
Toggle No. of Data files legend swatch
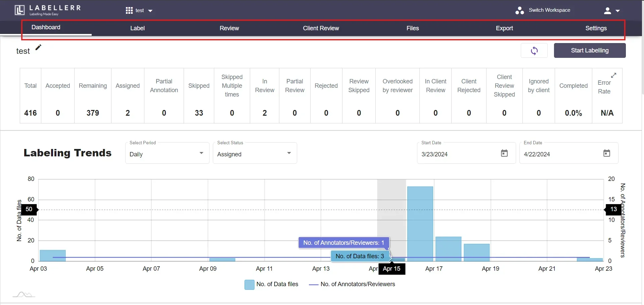pos(249,285)
